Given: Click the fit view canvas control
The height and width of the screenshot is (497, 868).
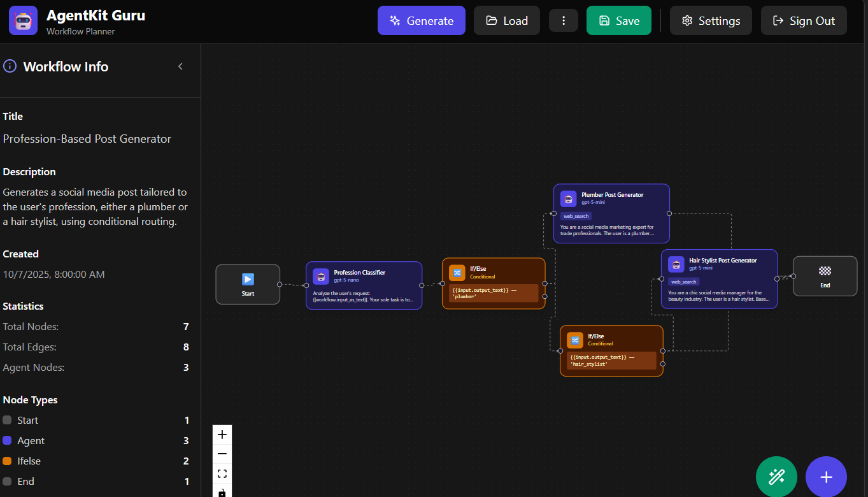Looking at the screenshot, I should pyautogui.click(x=222, y=473).
